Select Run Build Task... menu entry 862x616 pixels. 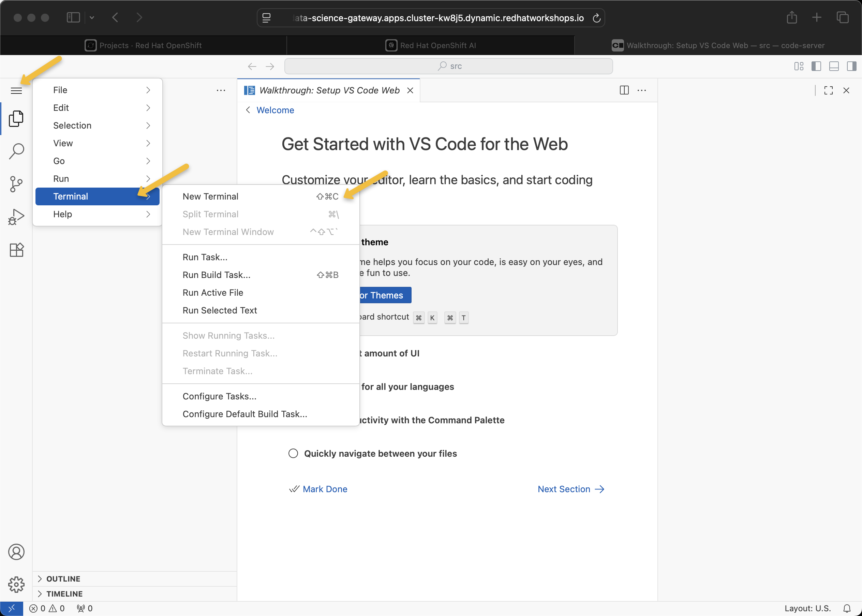click(x=217, y=275)
